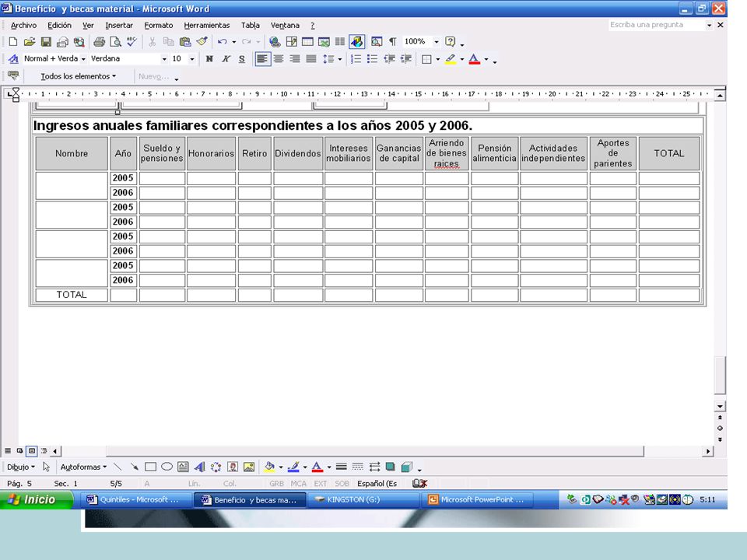Open the Herramientas menu
The image size is (747, 560).
pyautogui.click(x=207, y=25)
